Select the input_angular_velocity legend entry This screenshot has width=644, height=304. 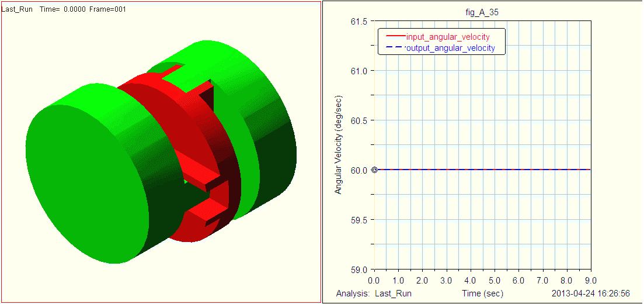click(x=437, y=37)
